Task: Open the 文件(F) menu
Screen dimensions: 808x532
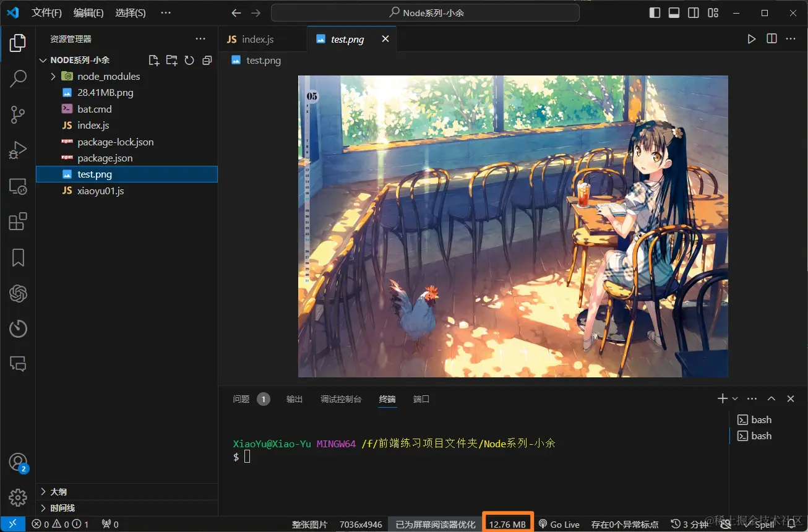Action: 46,12
